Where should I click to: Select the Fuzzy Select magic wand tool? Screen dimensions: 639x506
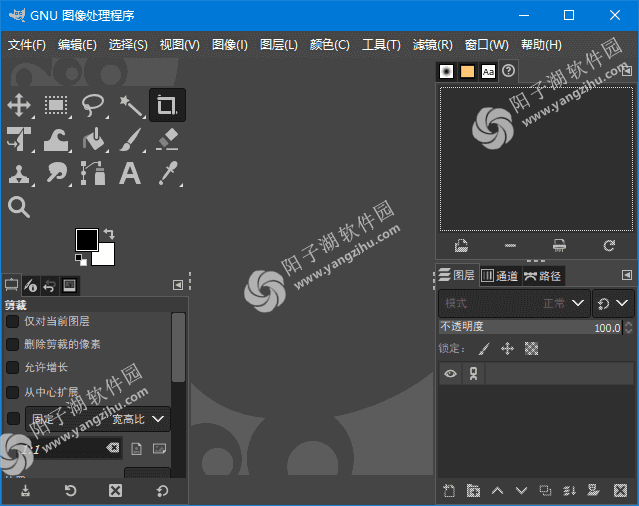(x=130, y=105)
